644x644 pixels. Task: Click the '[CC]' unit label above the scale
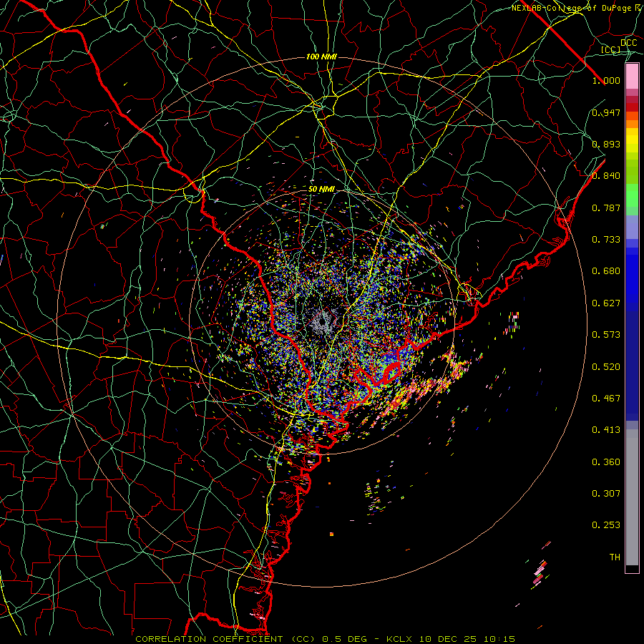tap(611, 49)
